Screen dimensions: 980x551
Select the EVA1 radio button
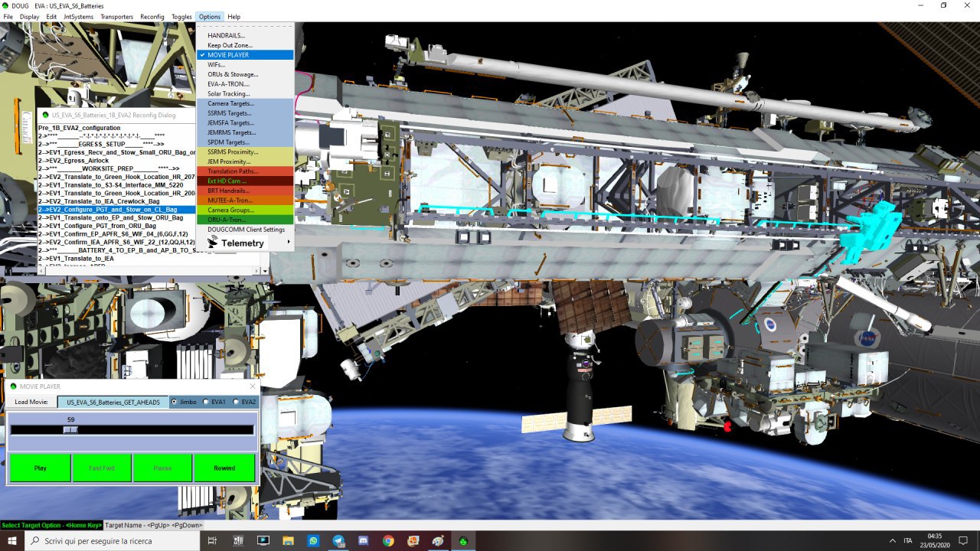coord(206,402)
